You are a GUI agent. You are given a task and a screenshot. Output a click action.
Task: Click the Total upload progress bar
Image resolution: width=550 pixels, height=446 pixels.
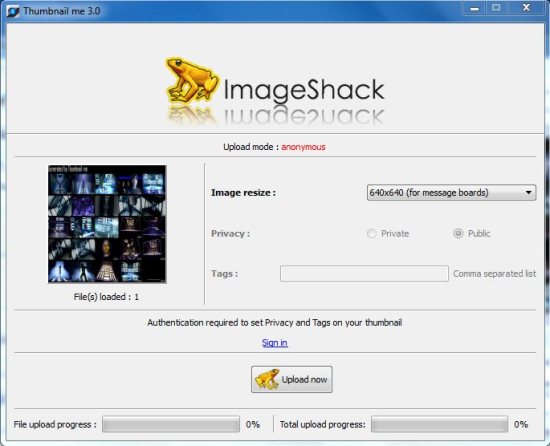(x=440, y=424)
